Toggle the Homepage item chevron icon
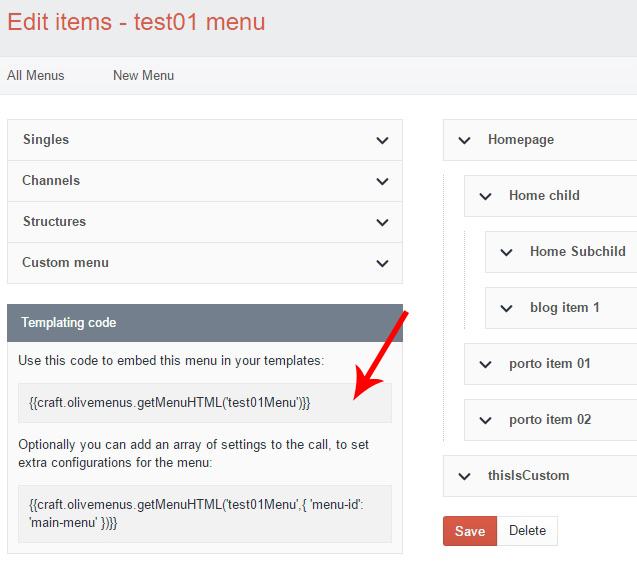The image size is (637, 570). click(x=464, y=141)
